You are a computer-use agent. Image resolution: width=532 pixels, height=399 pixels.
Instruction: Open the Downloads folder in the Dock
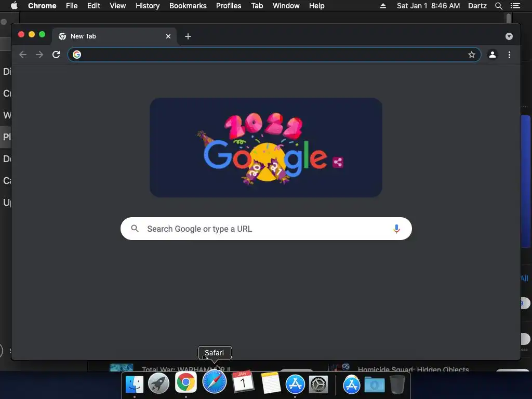[375, 385]
